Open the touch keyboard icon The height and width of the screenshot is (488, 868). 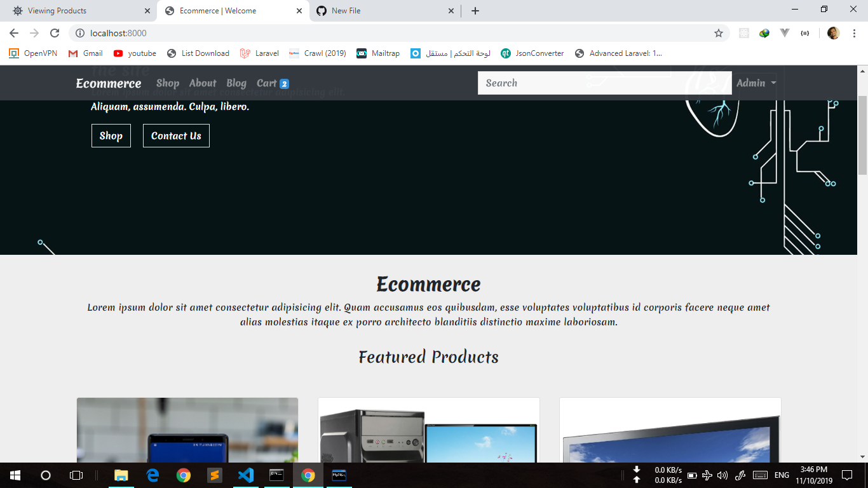pyautogui.click(x=760, y=475)
